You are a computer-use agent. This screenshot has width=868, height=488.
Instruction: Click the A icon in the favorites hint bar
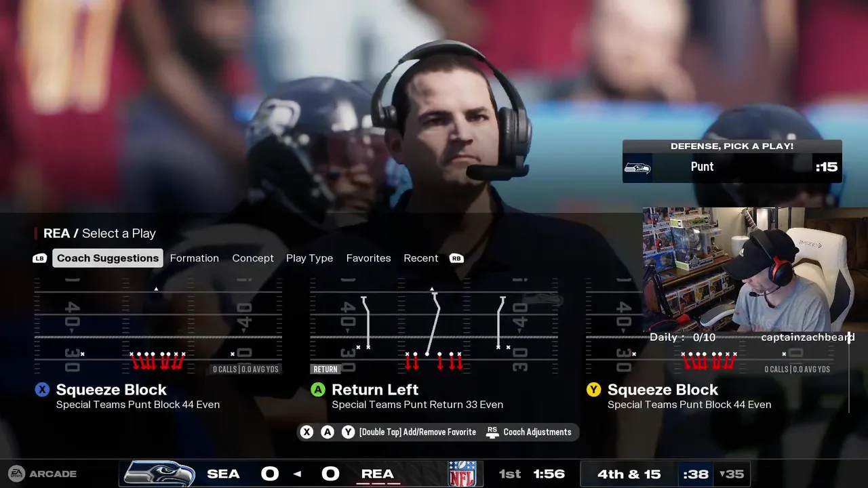click(x=328, y=432)
